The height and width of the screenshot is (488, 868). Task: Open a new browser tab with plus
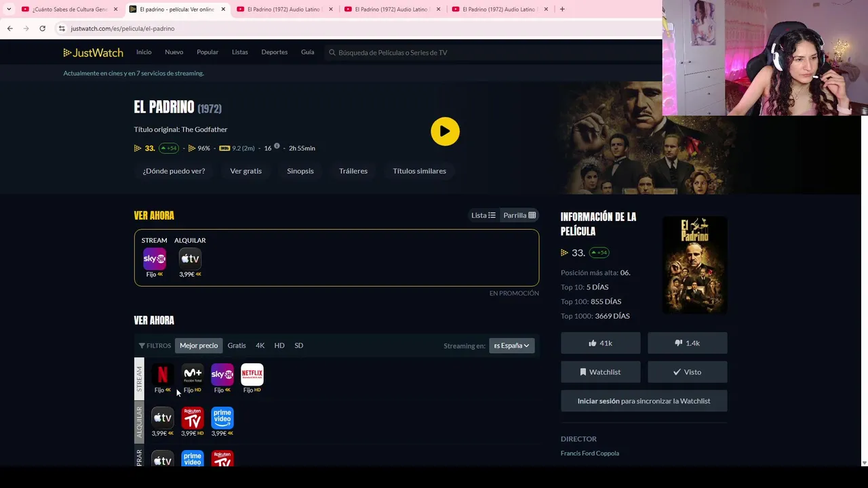tap(562, 9)
